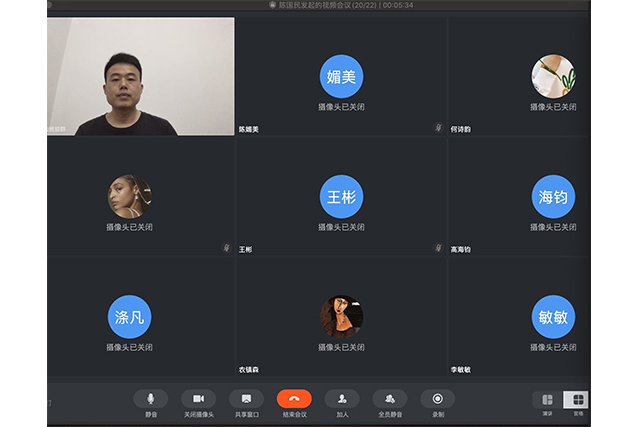Click 何诗韵's plant photo avatar

[x=553, y=76]
